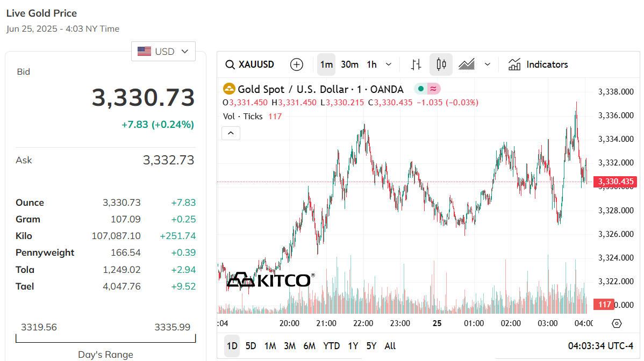Click the +7.83 (+0.24%) change value
The width and height of the screenshot is (644, 361).
pyautogui.click(x=158, y=125)
